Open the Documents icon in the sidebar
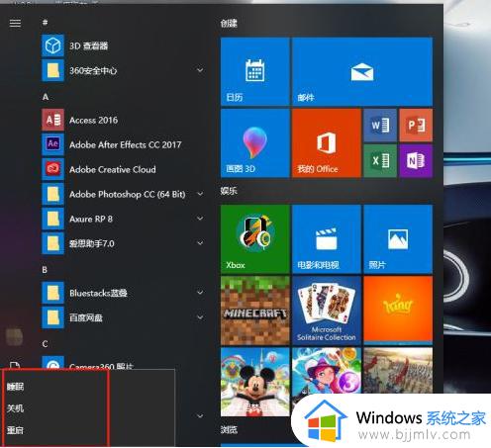The height and width of the screenshot is (448, 491). click(x=15, y=365)
